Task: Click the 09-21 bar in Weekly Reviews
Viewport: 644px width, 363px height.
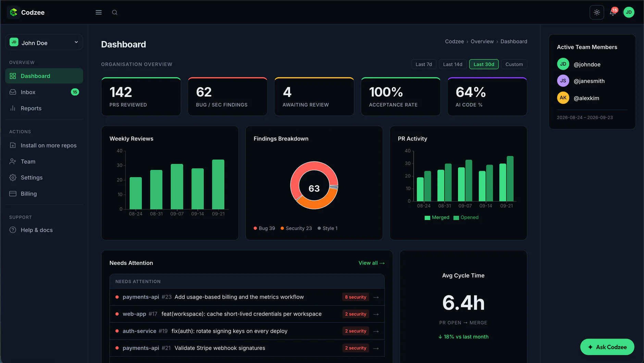Action: pyautogui.click(x=218, y=184)
